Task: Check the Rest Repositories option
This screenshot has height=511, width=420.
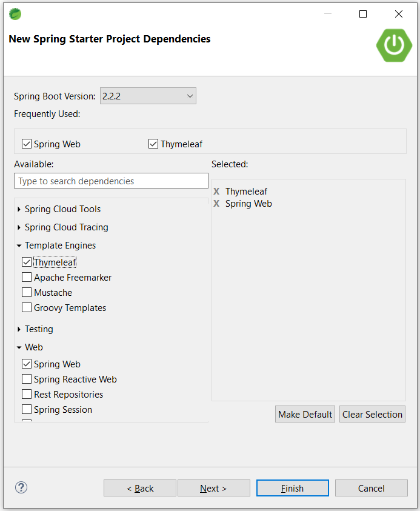Action: tap(26, 394)
